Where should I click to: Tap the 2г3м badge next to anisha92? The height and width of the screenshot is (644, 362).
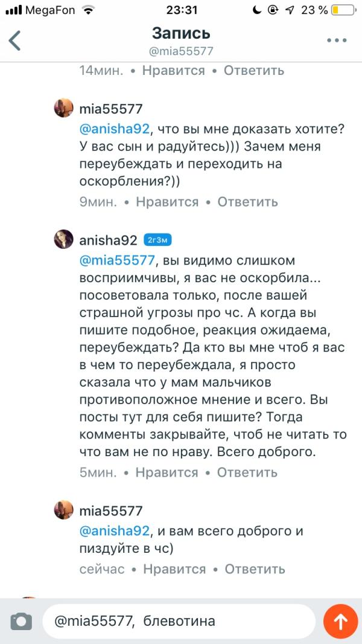(158, 240)
